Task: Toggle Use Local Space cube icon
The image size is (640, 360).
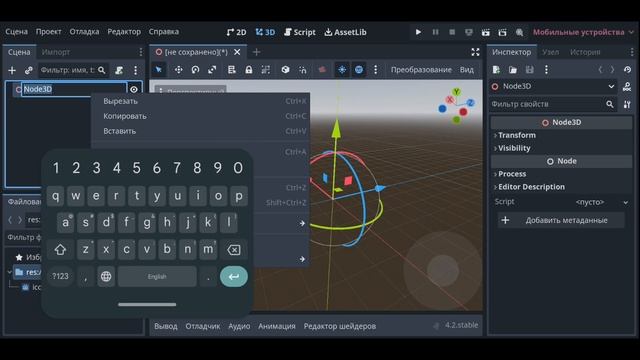Action: click(x=285, y=70)
